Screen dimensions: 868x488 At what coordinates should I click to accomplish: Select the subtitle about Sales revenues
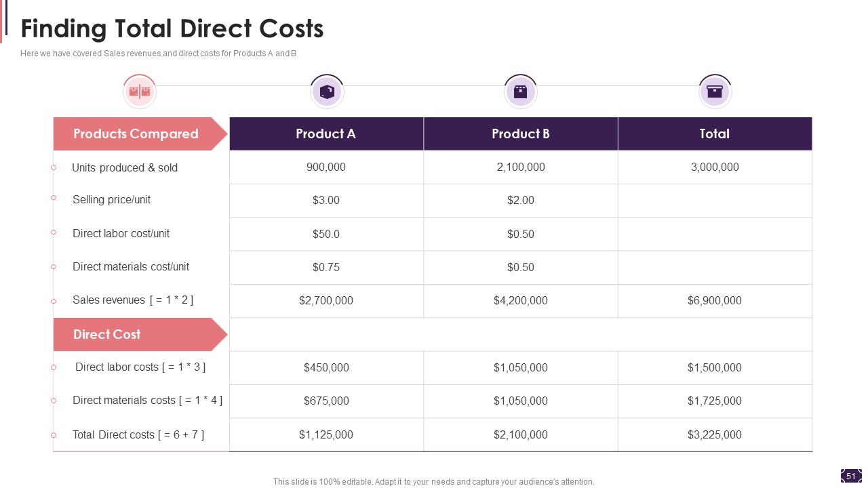pyautogui.click(x=158, y=54)
